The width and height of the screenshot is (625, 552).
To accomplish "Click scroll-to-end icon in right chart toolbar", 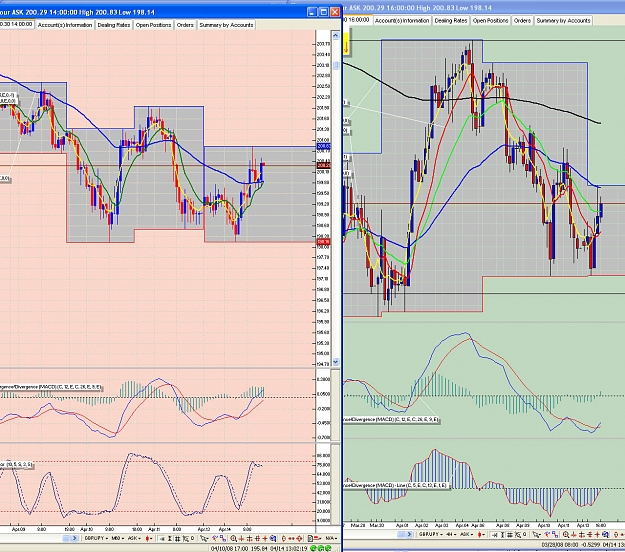I will 495,535.
